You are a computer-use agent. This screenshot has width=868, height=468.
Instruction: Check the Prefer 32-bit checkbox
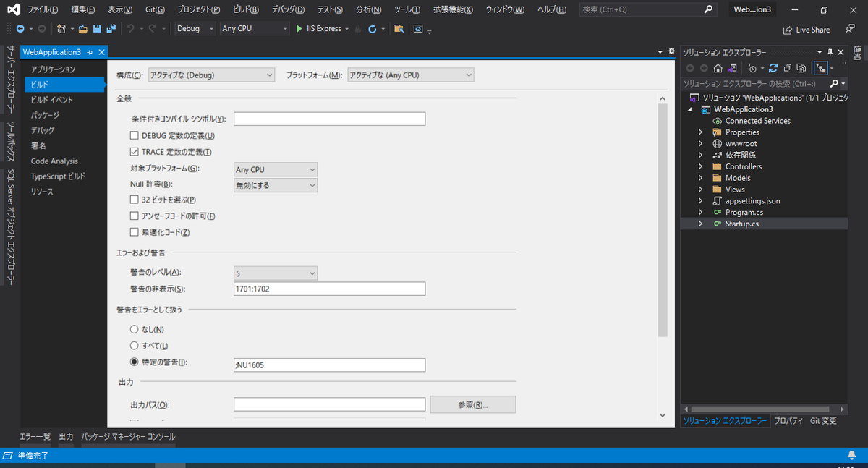134,200
